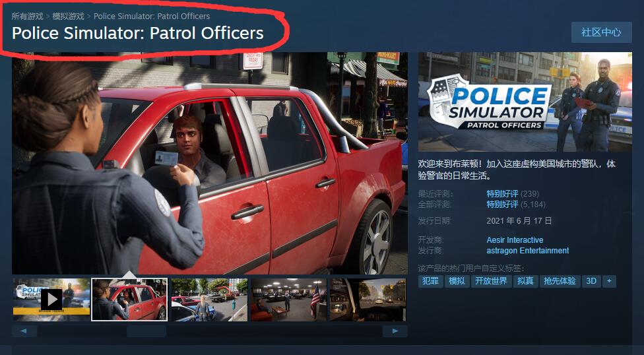Image resolution: width=644 pixels, height=355 pixels.
Task: Open the 社区中心 community hub
Action: 601,32
